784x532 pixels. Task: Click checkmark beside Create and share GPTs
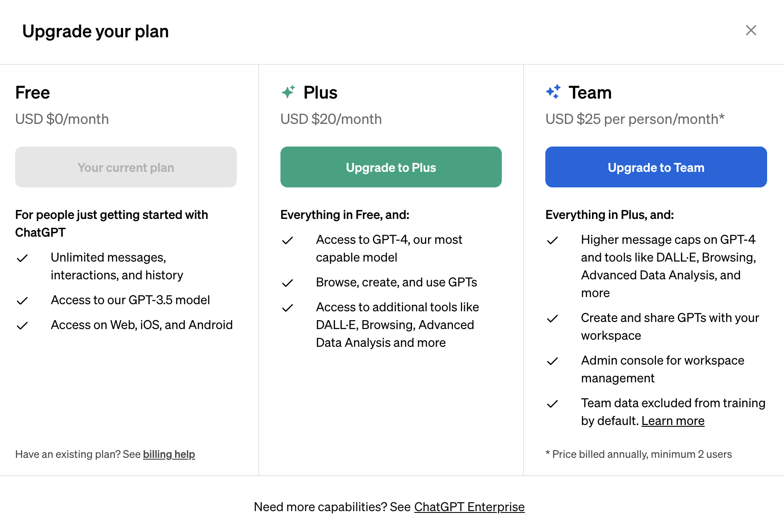pyautogui.click(x=552, y=318)
